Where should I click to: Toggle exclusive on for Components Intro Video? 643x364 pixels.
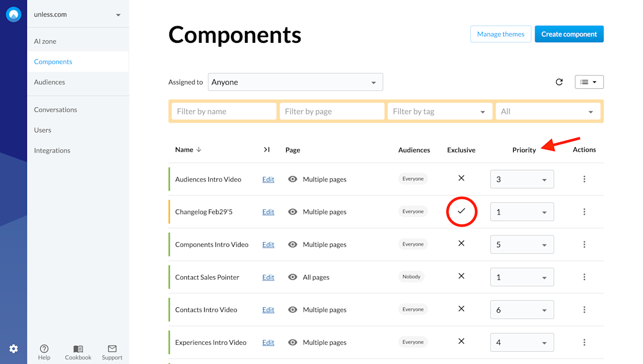click(461, 244)
